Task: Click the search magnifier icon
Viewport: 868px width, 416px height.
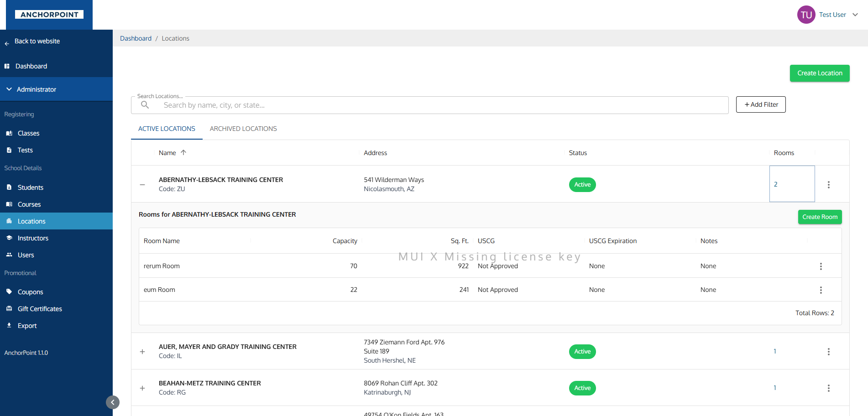Action: [145, 105]
